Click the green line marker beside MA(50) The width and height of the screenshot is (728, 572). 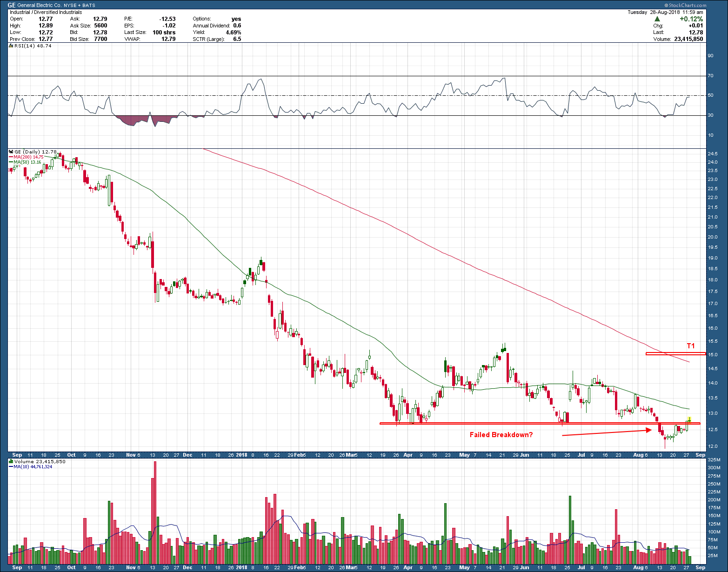(11, 162)
